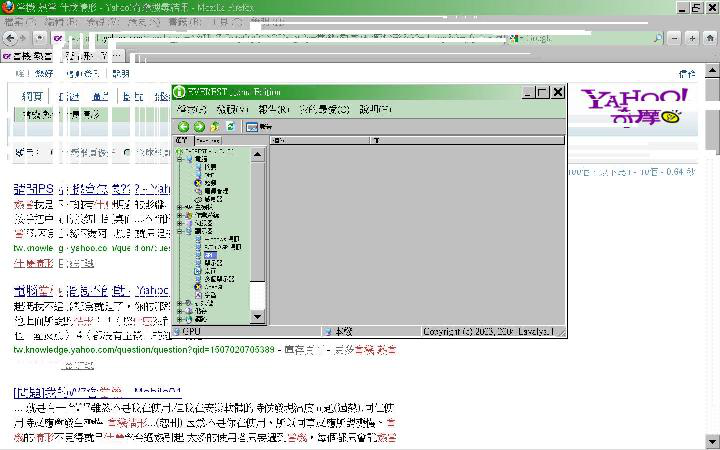Viewport: 720px width, 450px height.
Task: Open the 檔案 File menu in Firefox
Action: click(19, 21)
